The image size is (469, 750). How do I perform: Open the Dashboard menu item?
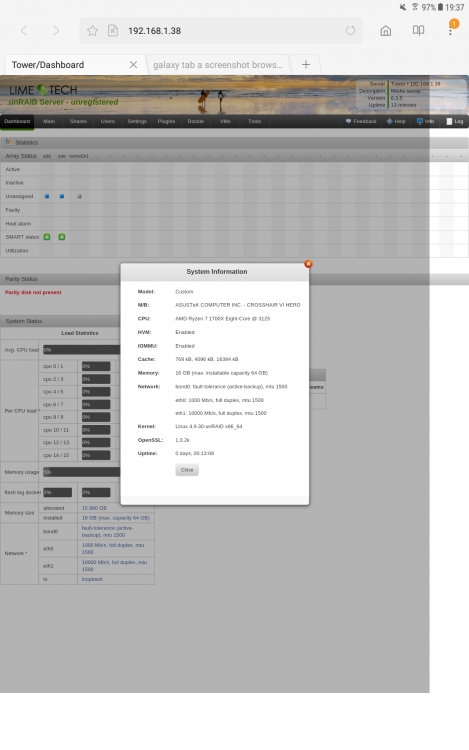17,121
